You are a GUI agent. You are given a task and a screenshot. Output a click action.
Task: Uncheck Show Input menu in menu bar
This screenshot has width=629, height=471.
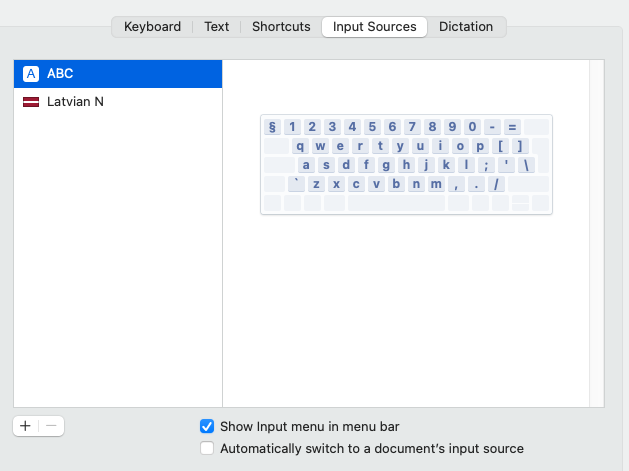coord(207,426)
